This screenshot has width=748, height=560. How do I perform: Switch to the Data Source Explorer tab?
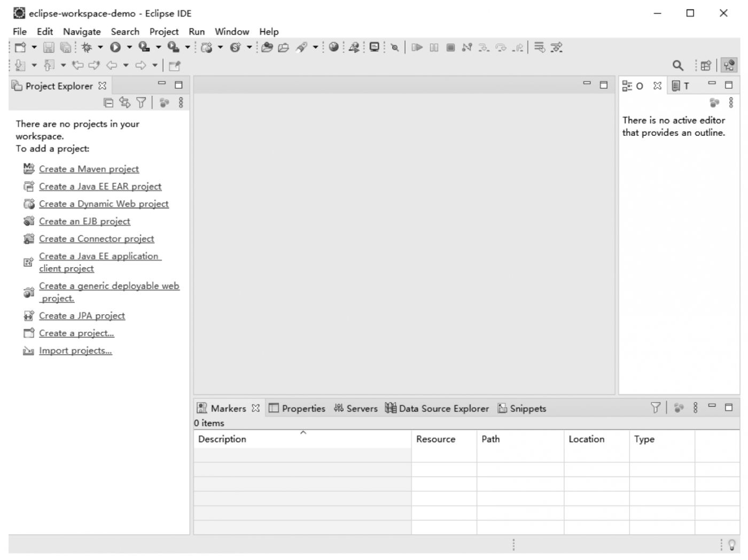(x=437, y=408)
